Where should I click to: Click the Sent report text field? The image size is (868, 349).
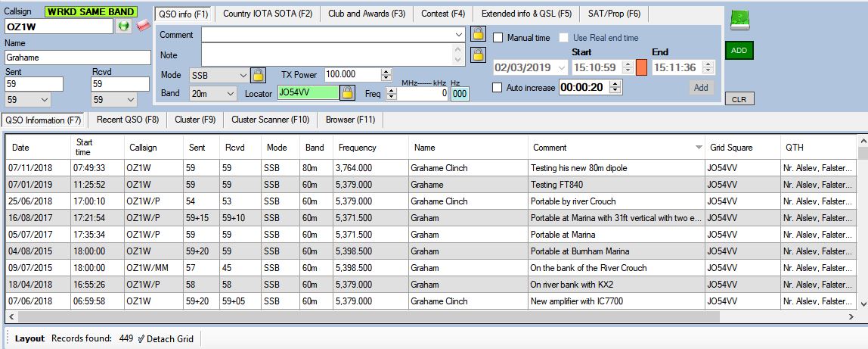tap(34, 84)
